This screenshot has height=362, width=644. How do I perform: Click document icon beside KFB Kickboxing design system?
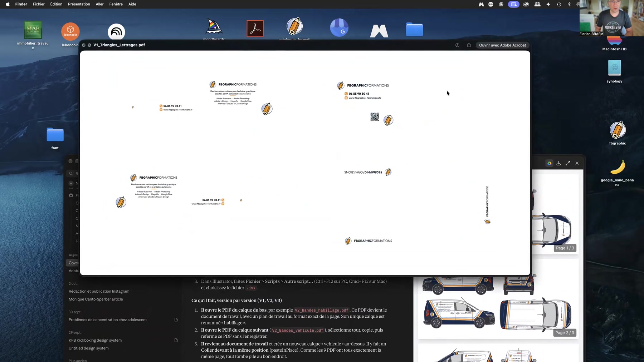pos(176,340)
